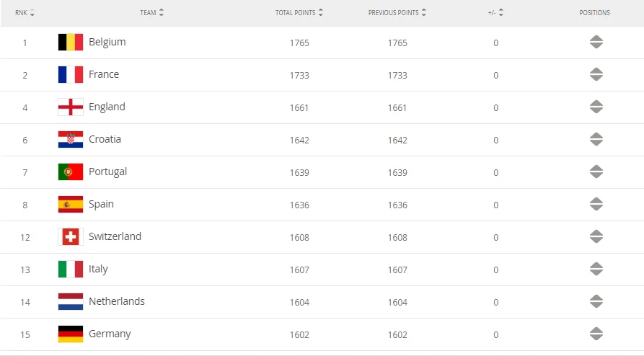Click Belgium's position change arrows
This screenshot has height=356, width=644.
pyautogui.click(x=596, y=43)
